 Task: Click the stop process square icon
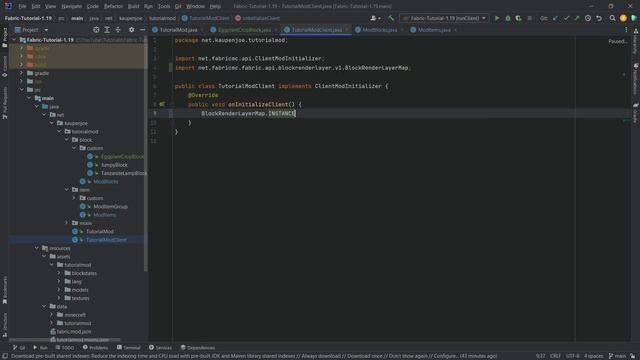point(529,18)
